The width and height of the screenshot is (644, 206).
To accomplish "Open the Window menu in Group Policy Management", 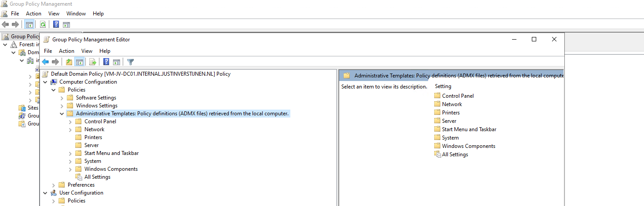I will pos(76,14).
